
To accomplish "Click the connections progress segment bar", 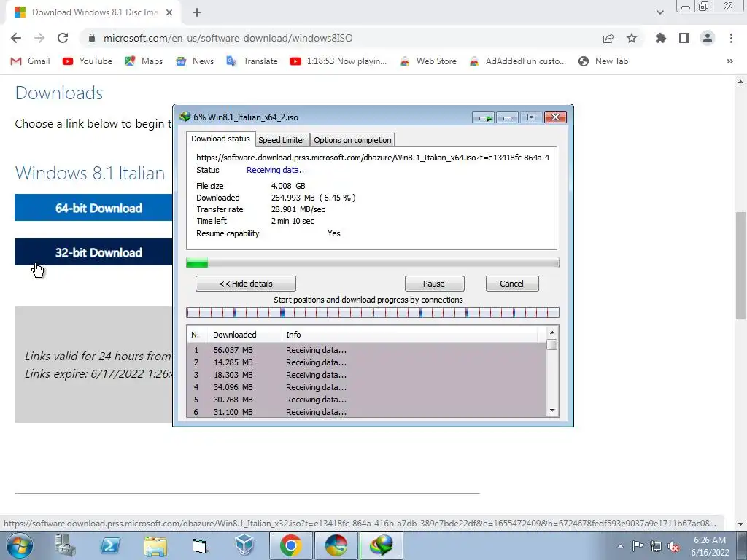I will (373, 312).
